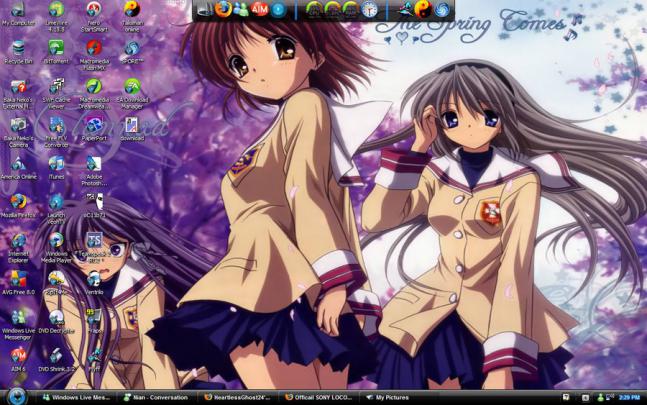Open Baka Neko's Camera desktop icon
Image resolution: width=647 pixels, height=405 pixels.
18,132
